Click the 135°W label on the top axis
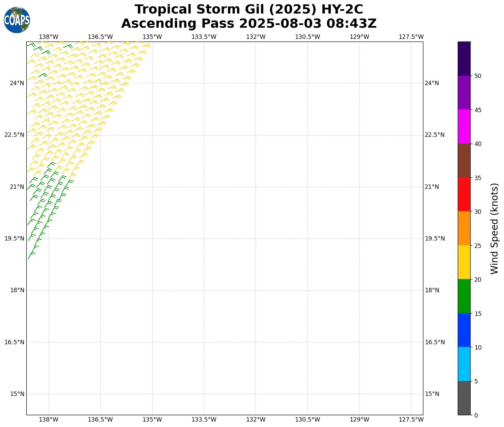This screenshot has height=427, width=504. click(x=152, y=37)
